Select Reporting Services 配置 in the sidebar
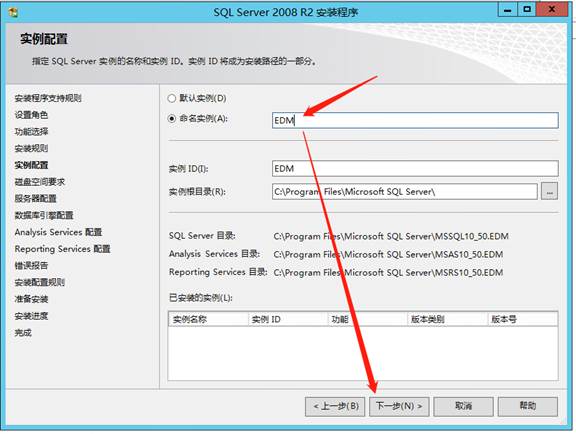 [62, 249]
